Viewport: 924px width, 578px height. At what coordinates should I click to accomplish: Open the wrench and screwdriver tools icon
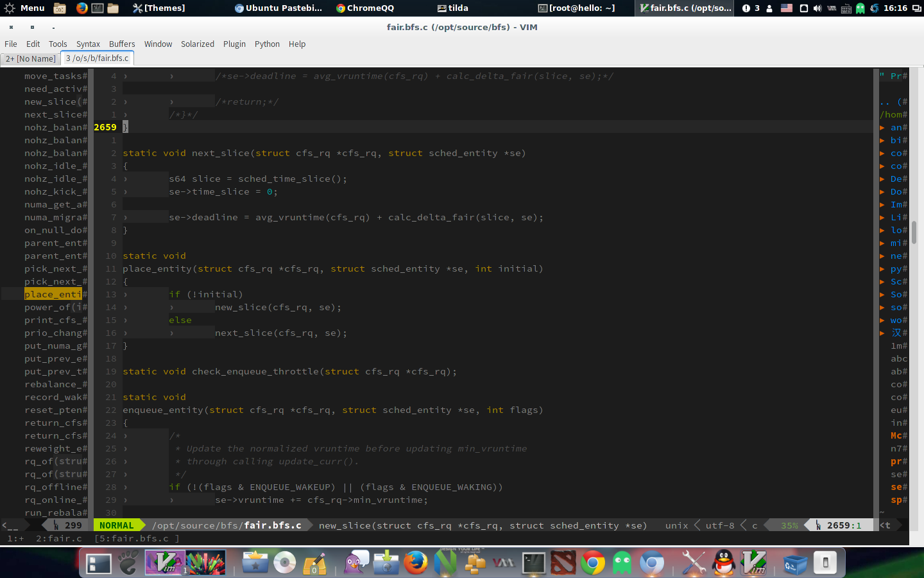(694, 563)
